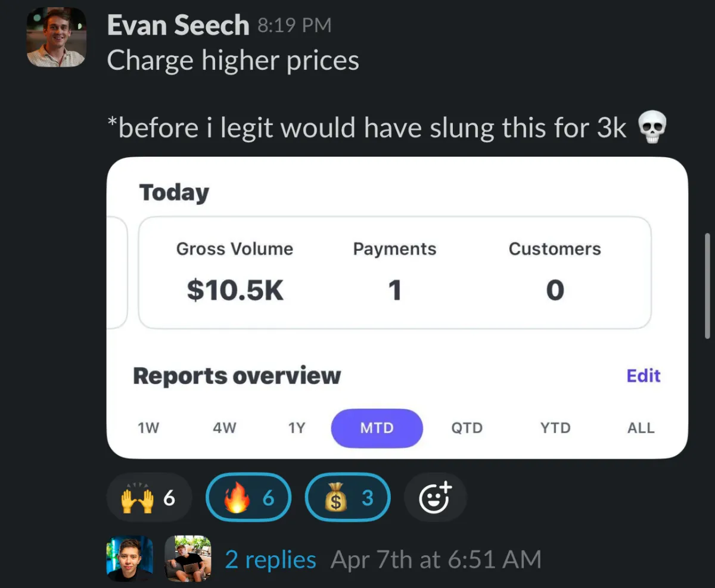Click Edit beside Reports overview
Image resolution: width=715 pixels, height=588 pixels.
click(x=643, y=376)
